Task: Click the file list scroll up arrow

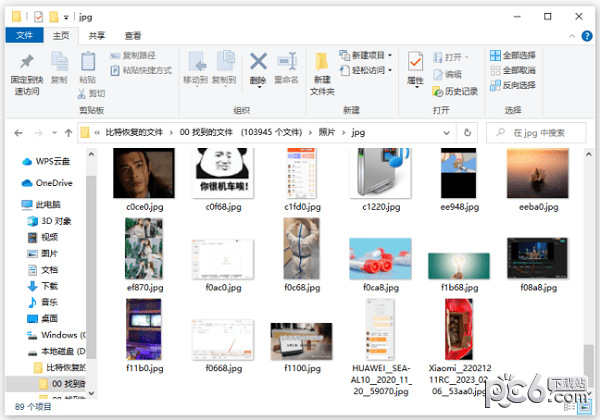Action: coord(589,154)
